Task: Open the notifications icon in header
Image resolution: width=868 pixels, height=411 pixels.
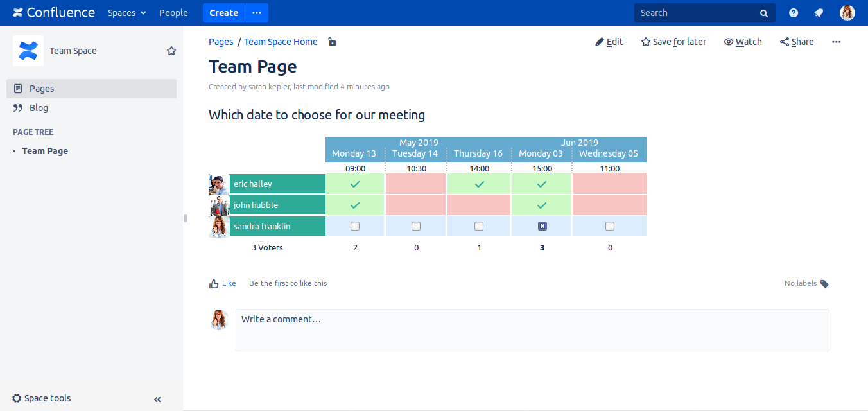Action: coord(819,13)
